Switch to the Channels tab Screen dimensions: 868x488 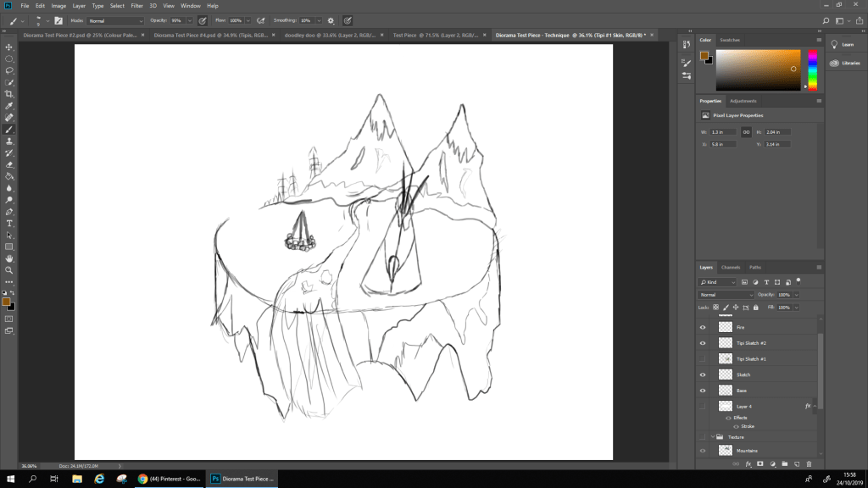[x=730, y=267]
